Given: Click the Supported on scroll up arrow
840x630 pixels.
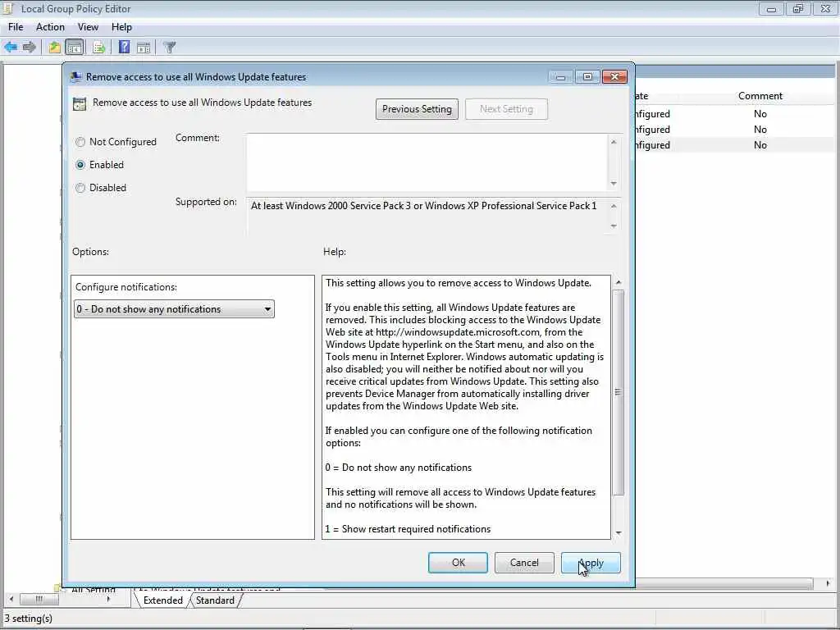Looking at the screenshot, I should click(614, 206).
